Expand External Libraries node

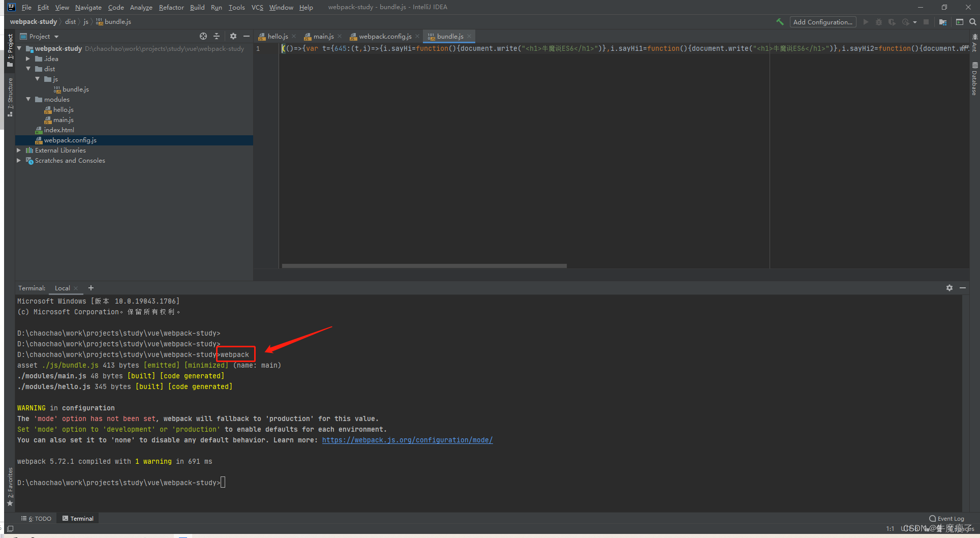tap(19, 150)
